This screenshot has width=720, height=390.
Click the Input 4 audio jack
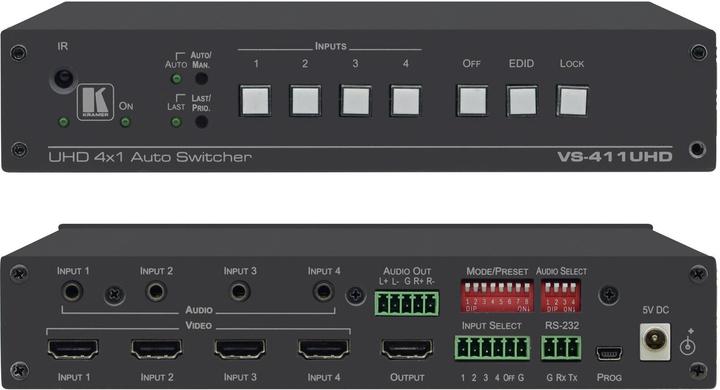pos(323,291)
